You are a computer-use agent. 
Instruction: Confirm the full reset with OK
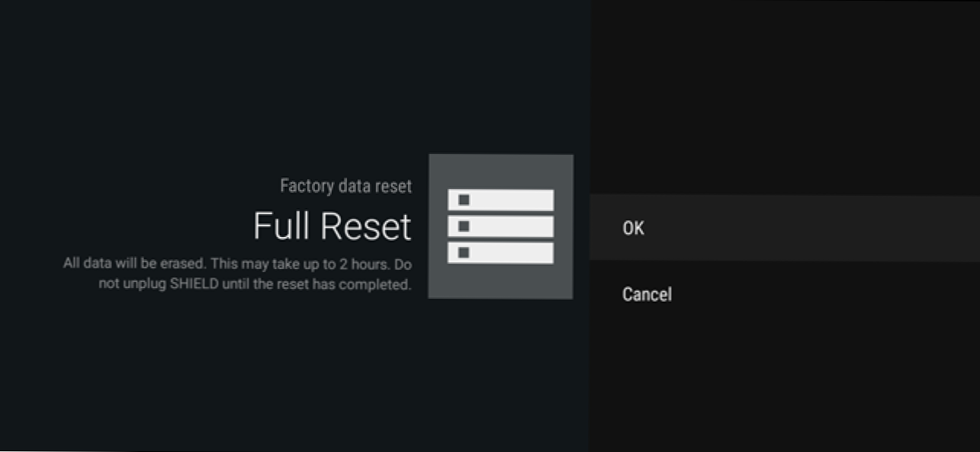634,228
